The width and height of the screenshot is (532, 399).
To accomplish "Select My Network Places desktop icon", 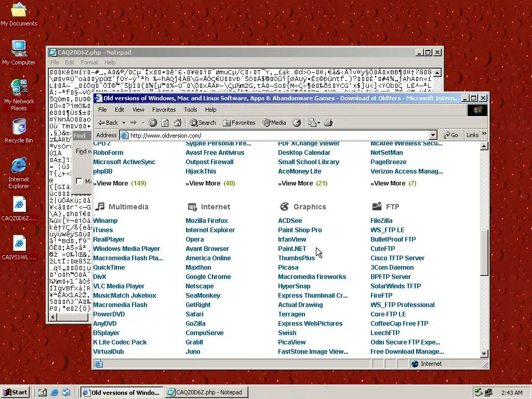I will pyautogui.click(x=19, y=95).
